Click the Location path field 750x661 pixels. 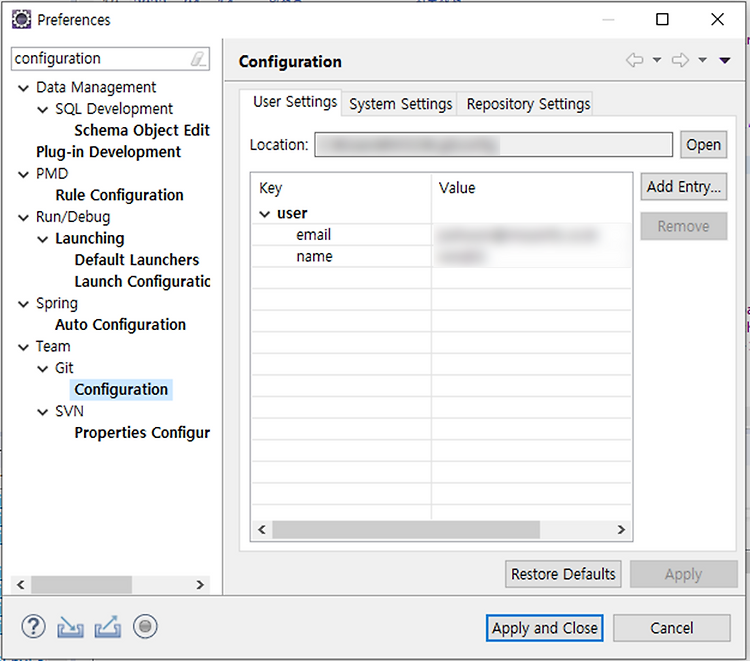click(493, 144)
